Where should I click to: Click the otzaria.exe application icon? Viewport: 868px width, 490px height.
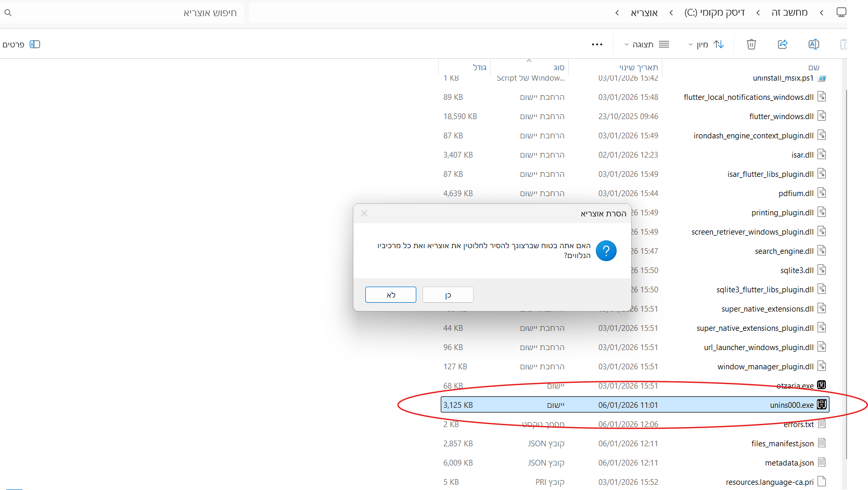(x=822, y=385)
